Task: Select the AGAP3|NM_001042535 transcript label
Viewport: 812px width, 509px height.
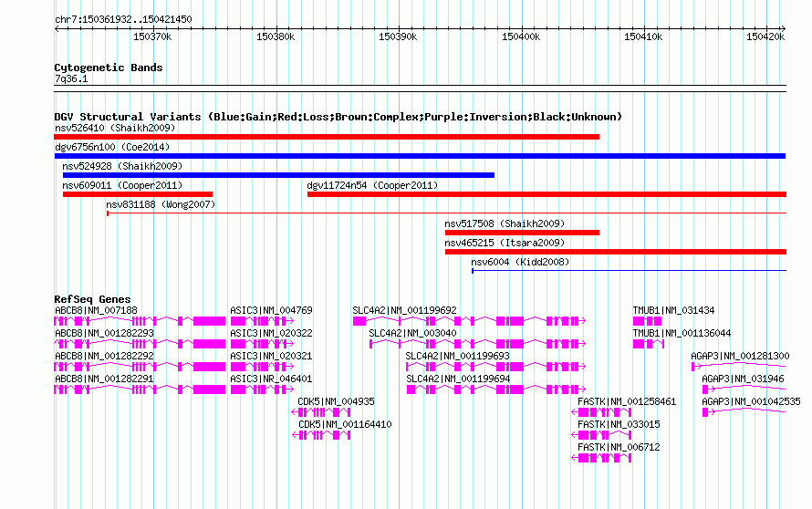Action: (752, 401)
